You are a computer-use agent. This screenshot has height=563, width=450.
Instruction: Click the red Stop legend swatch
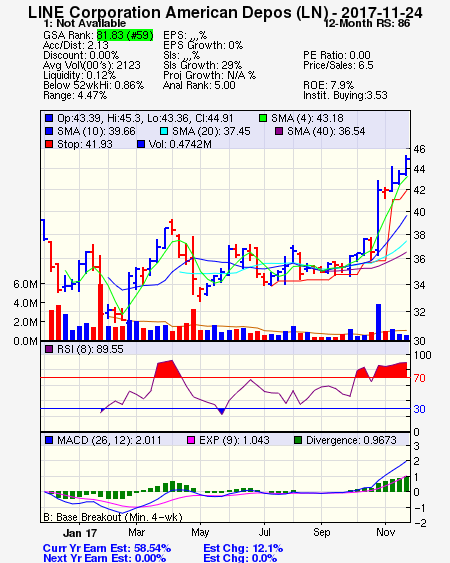pos(49,144)
